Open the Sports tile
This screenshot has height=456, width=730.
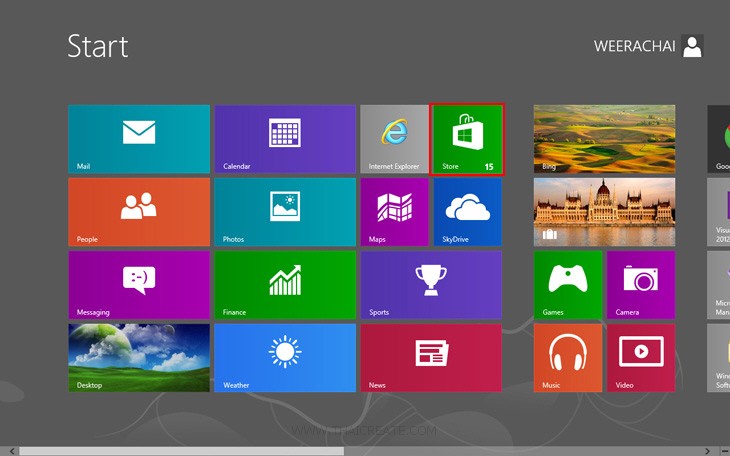(x=431, y=285)
